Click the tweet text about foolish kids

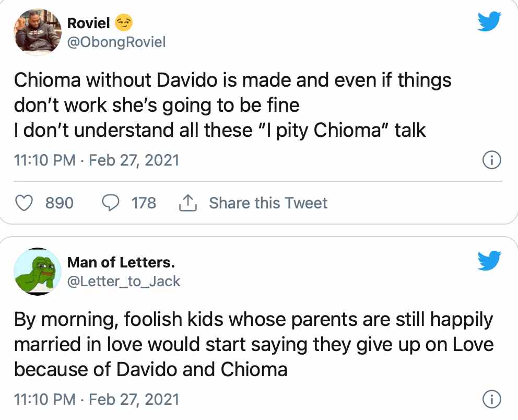coord(253,345)
